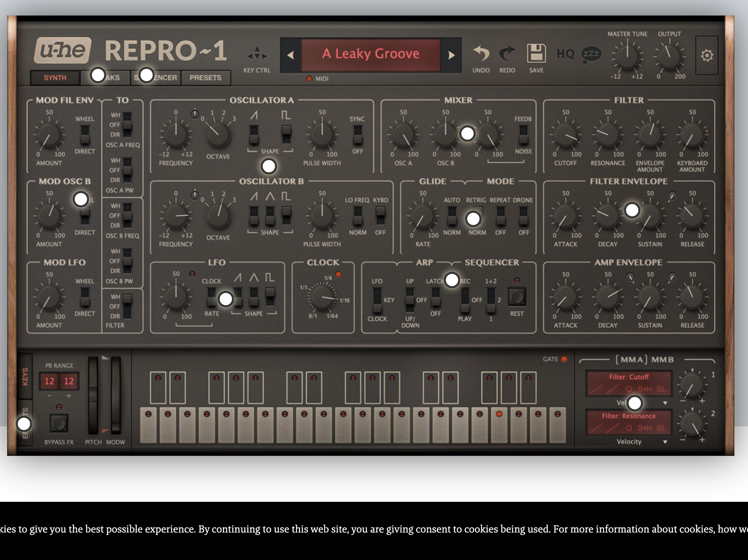Click the Redo arrow icon

click(x=507, y=53)
